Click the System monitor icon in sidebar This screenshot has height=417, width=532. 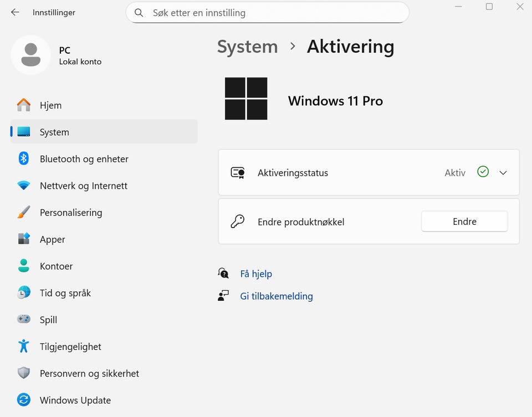point(24,132)
